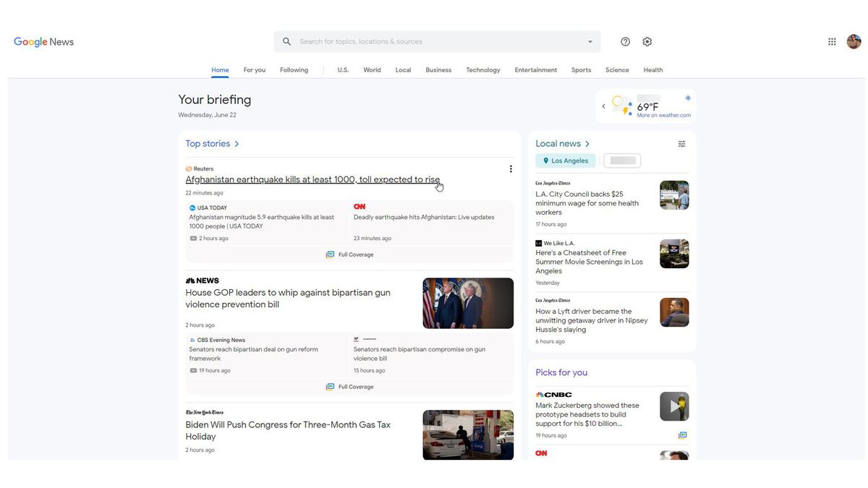Viewport: 868px width, 488px height.
Task: Click More on weather.com link
Action: (663, 114)
